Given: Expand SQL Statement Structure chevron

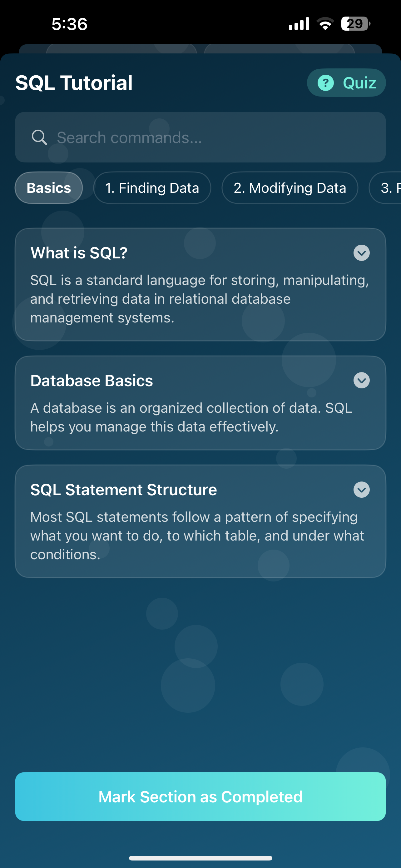Looking at the screenshot, I should tap(361, 490).
